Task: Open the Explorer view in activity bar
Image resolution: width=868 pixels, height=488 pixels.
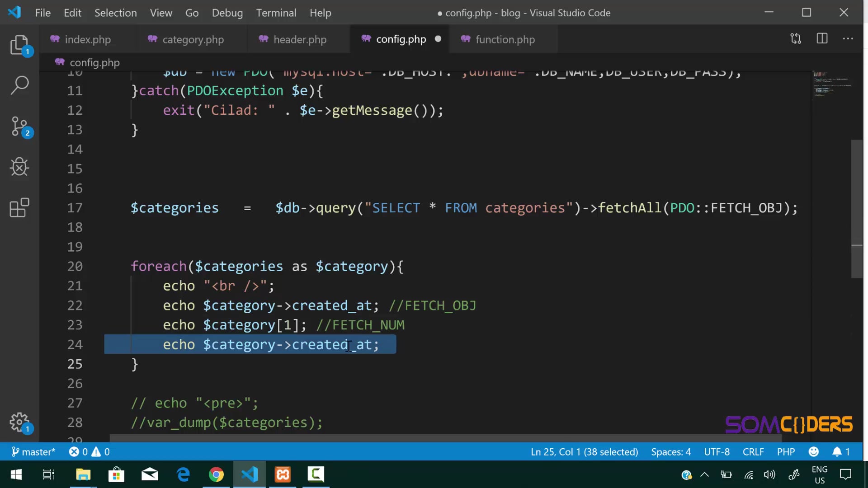Action: pyautogui.click(x=19, y=45)
